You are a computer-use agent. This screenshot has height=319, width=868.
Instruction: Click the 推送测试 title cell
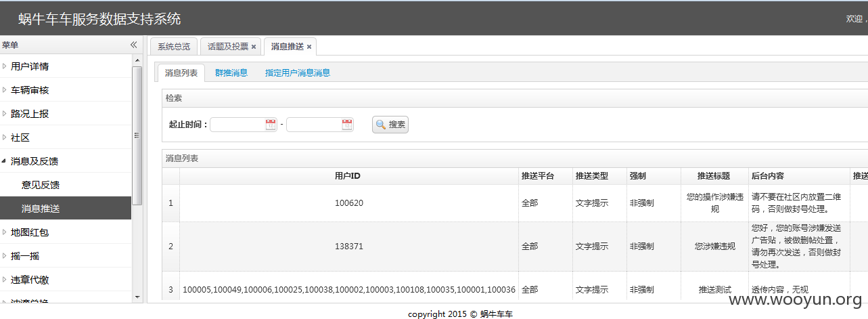point(714,289)
